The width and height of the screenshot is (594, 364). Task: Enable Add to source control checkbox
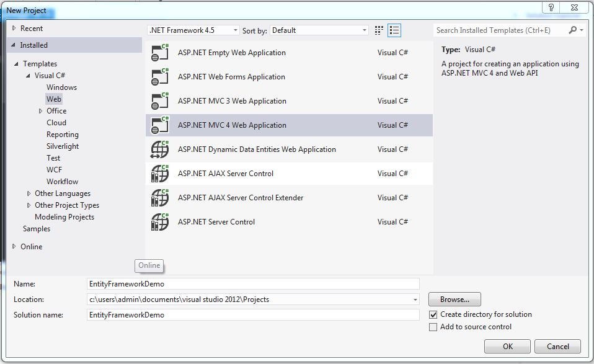tap(433, 327)
